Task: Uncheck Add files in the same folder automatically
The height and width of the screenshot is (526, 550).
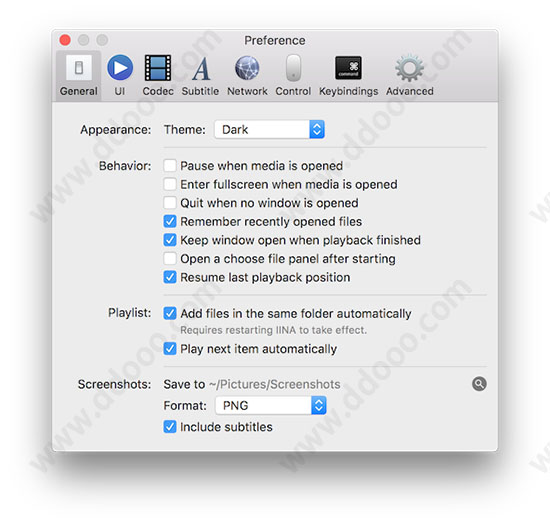Action: (x=170, y=313)
